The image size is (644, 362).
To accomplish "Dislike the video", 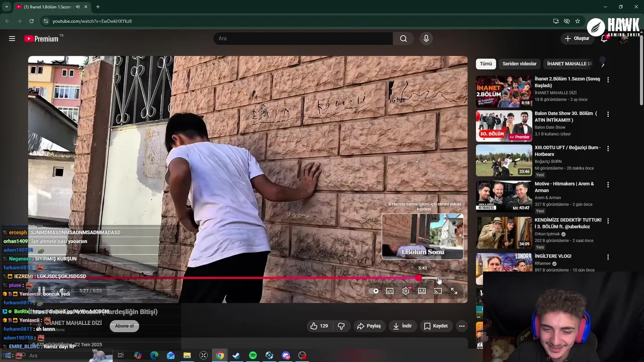I will [x=341, y=326].
